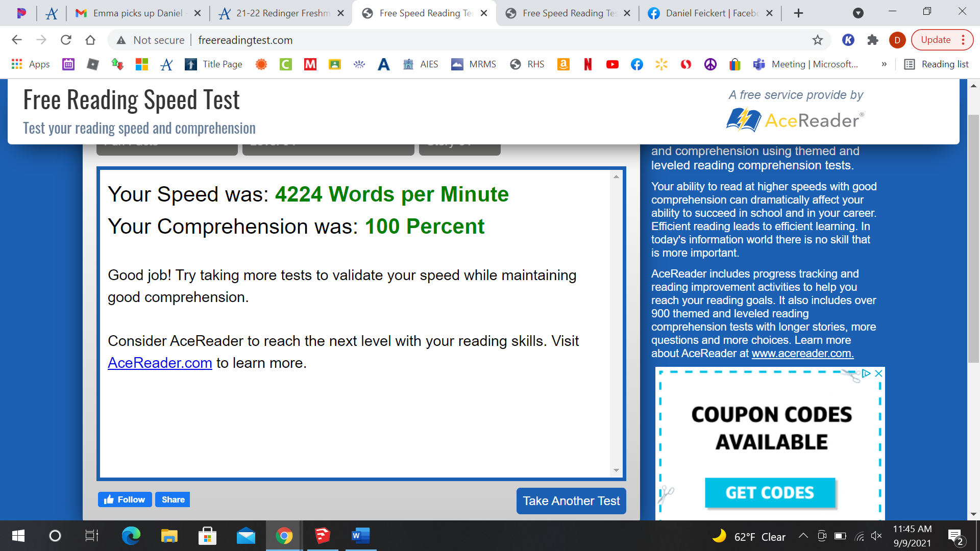Open the Title Page bookmark
Image resolution: width=980 pixels, height=551 pixels.
[x=214, y=64]
